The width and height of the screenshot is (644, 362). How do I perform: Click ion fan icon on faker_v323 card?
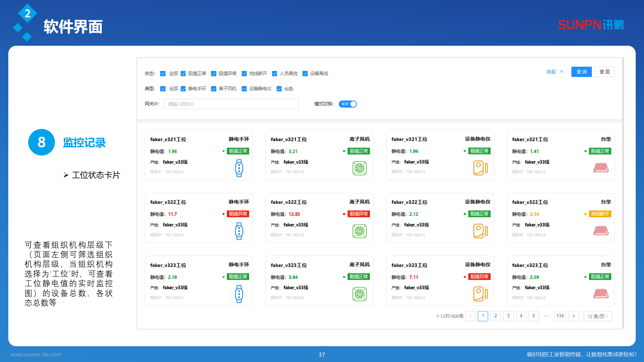(x=359, y=294)
